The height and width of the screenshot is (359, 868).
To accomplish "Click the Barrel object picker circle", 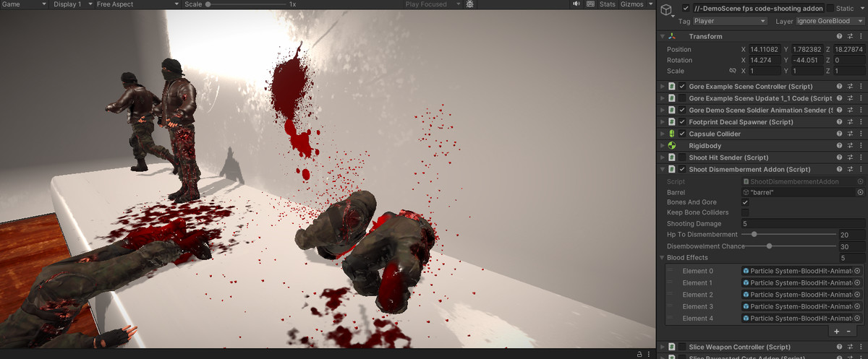I will (860, 193).
